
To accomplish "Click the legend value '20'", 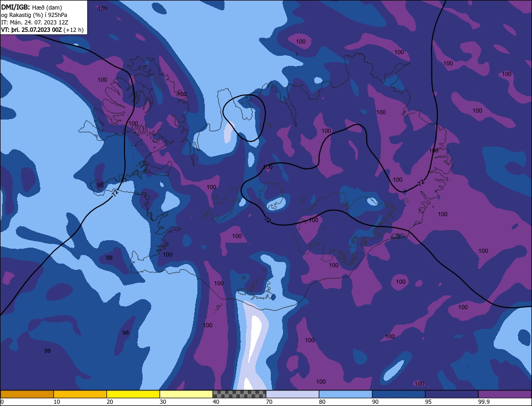I will coord(110,402).
